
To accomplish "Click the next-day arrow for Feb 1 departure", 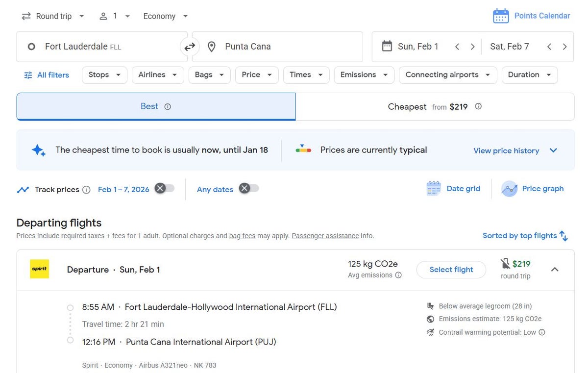I will click(472, 47).
